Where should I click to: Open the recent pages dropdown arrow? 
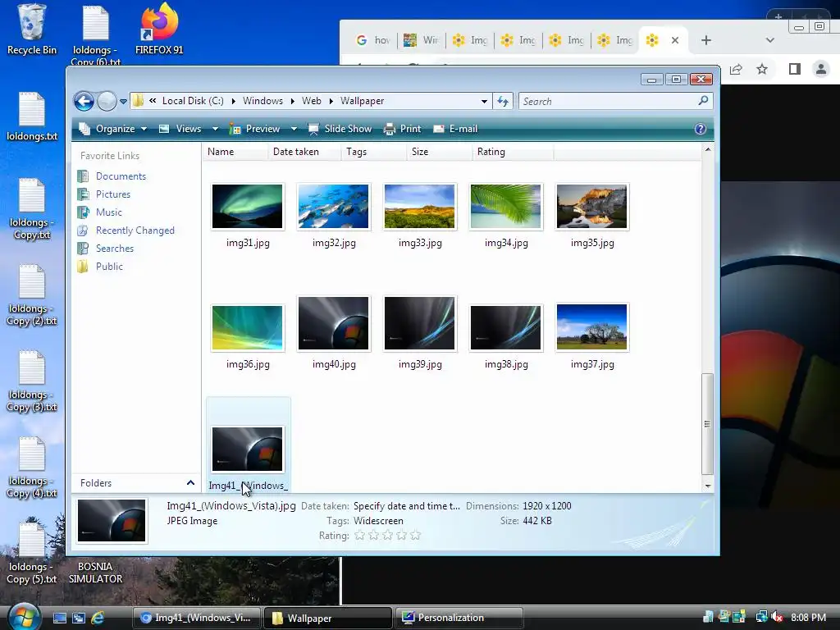[x=123, y=101]
